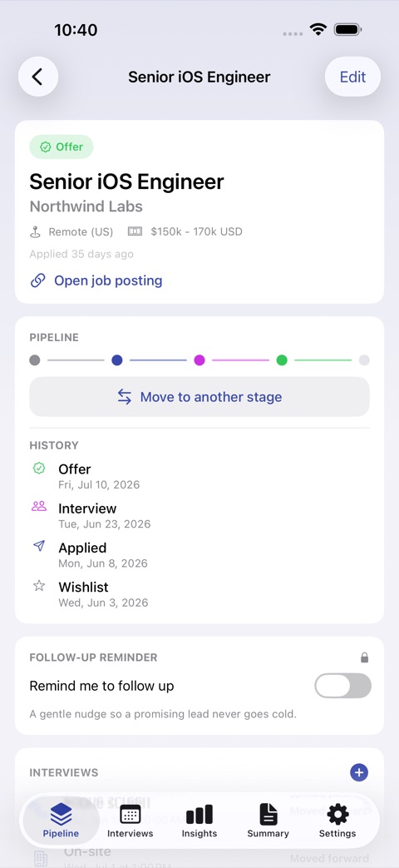Go to the Summary tab

tap(268, 821)
